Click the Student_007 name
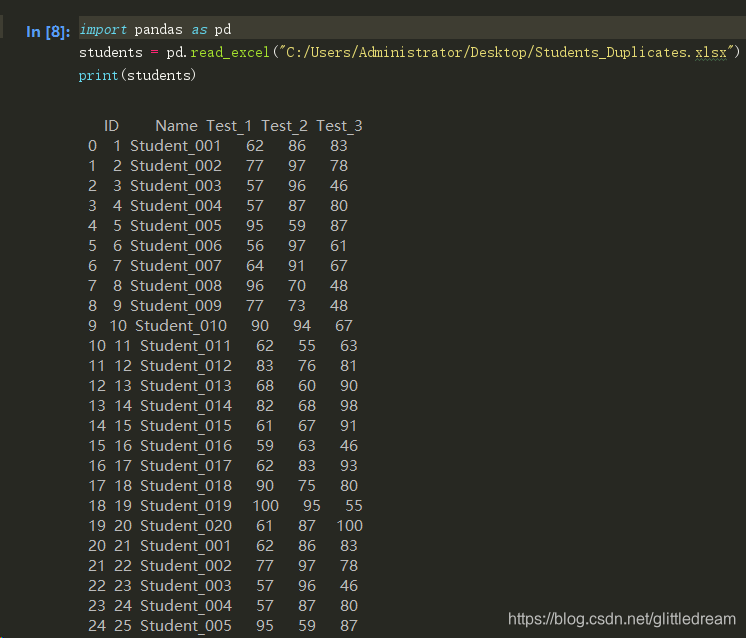The width and height of the screenshot is (746, 638). pos(176,265)
